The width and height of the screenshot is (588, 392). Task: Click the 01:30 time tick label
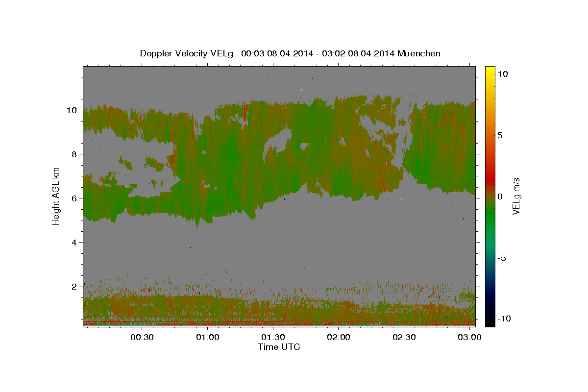273,338
